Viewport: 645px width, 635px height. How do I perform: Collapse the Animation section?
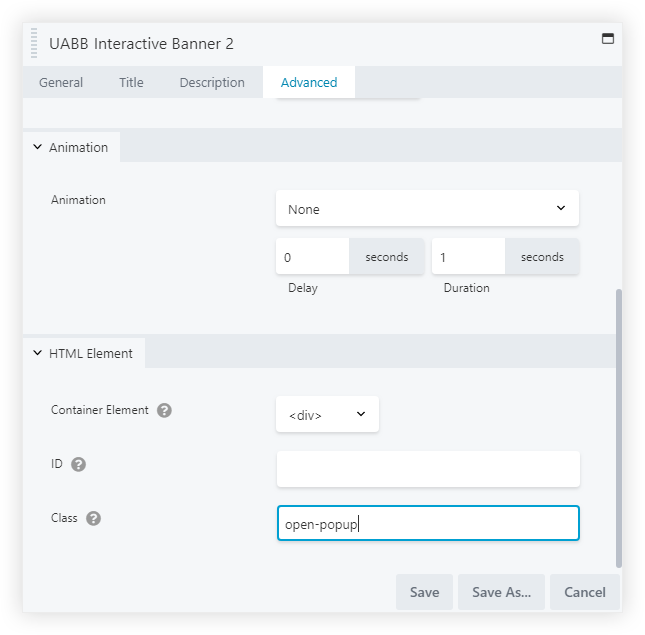pos(70,147)
